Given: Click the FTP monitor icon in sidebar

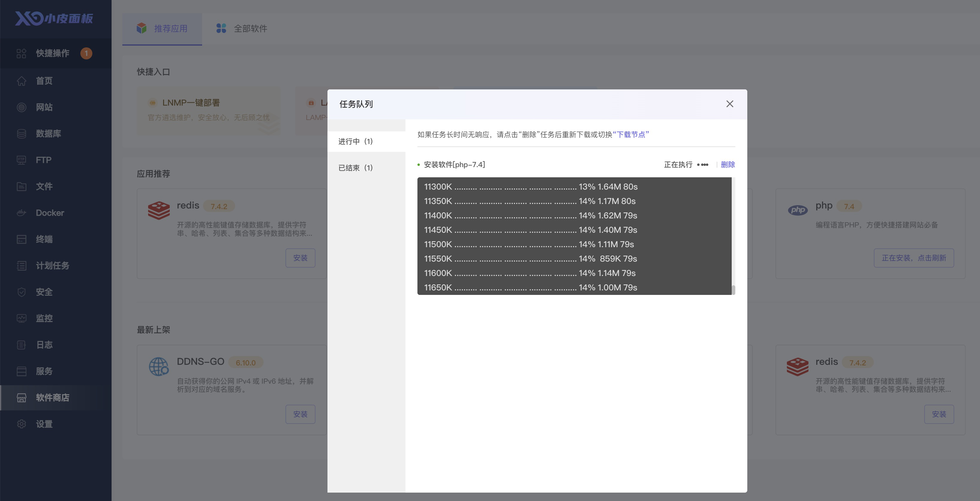Looking at the screenshot, I should click(x=21, y=160).
